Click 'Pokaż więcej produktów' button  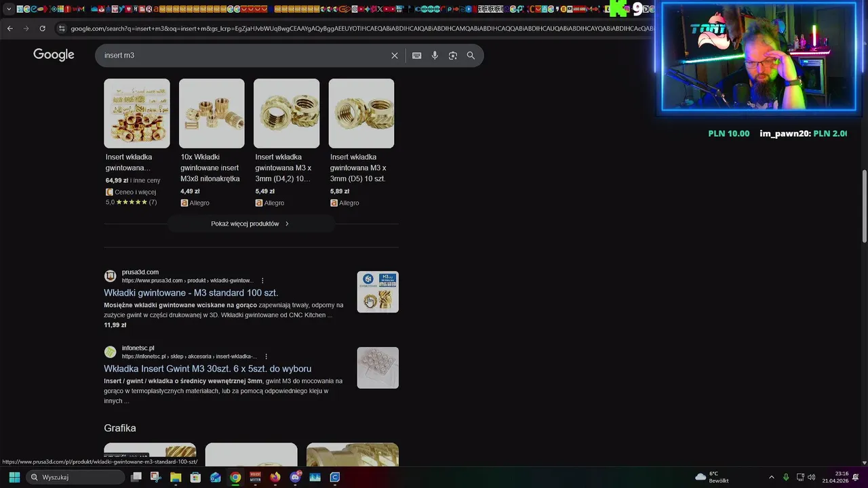250,224
